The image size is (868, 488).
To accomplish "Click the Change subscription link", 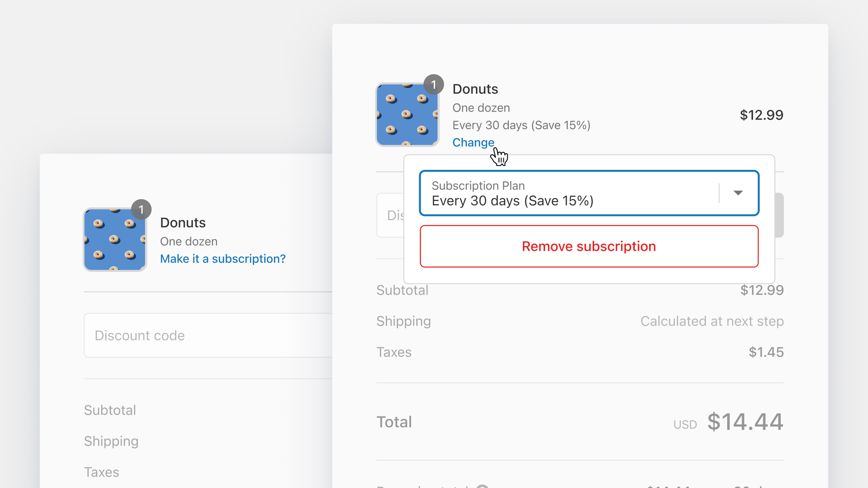I will [473, 142].
